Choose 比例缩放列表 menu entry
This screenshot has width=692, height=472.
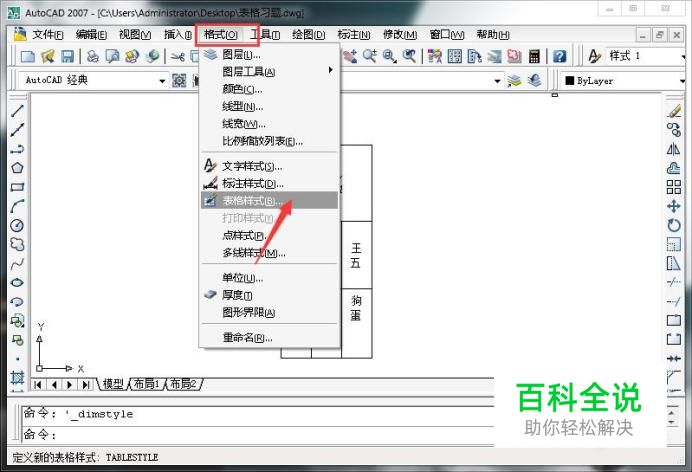tap(269, 141)
